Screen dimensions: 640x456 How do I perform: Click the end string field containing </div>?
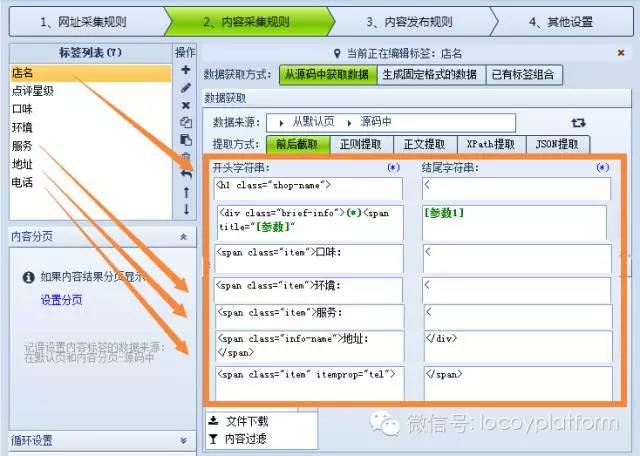tap(518, 346)
